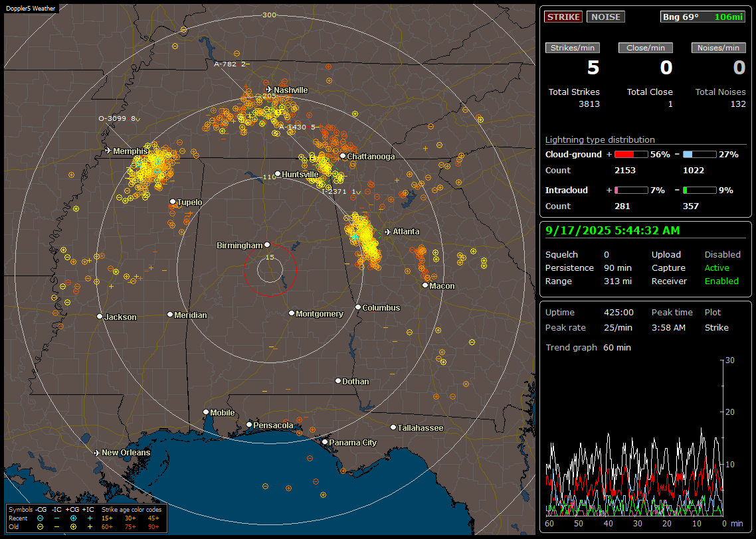Click the Total Noises count 132
This screenshot has width=756, height=539.
point(737,104)
